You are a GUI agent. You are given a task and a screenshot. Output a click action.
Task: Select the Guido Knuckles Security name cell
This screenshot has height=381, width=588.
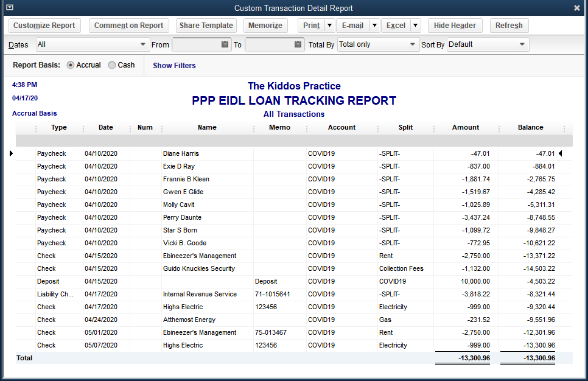click(x=199, y=268)
